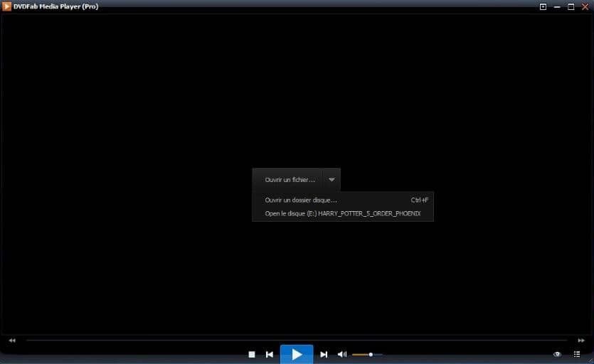Open le disque (E:) HARRY_POTTER_5_ORDER_PHOENIX
Screen dimensions: 594x364
343,213
